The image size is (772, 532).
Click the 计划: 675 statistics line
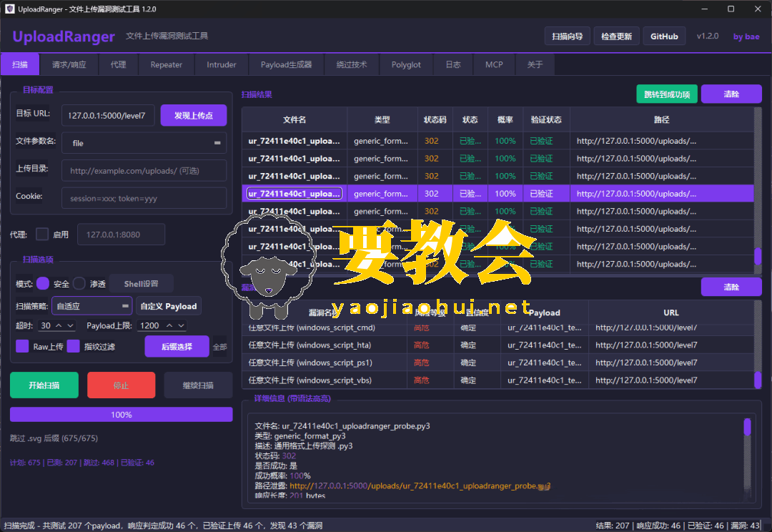pos(82,463)
